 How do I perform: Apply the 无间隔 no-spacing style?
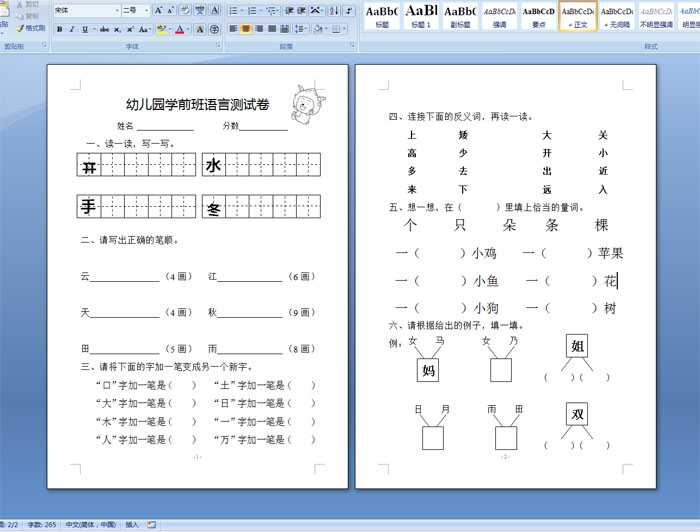point(617,17)
